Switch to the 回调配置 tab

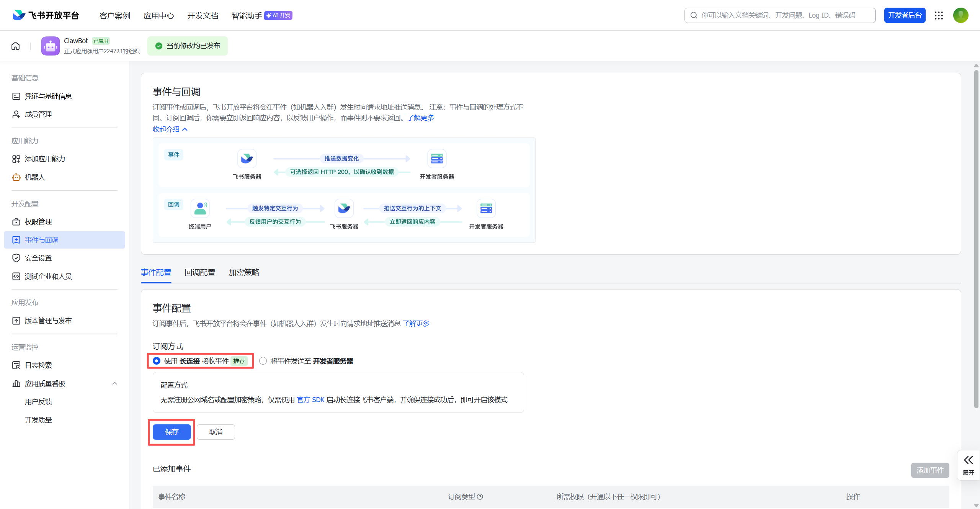(x=200, y=272)
